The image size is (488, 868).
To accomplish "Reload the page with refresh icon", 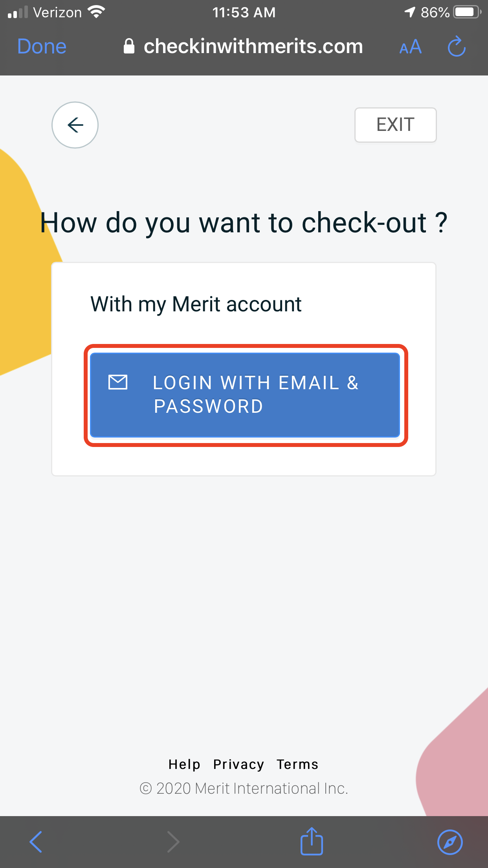I will coord(457,46).
